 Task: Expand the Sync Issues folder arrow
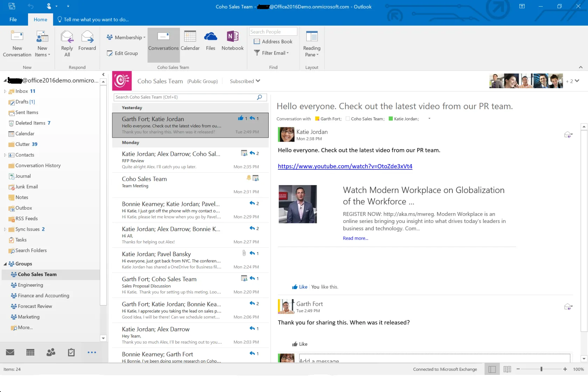click(5, 229)
